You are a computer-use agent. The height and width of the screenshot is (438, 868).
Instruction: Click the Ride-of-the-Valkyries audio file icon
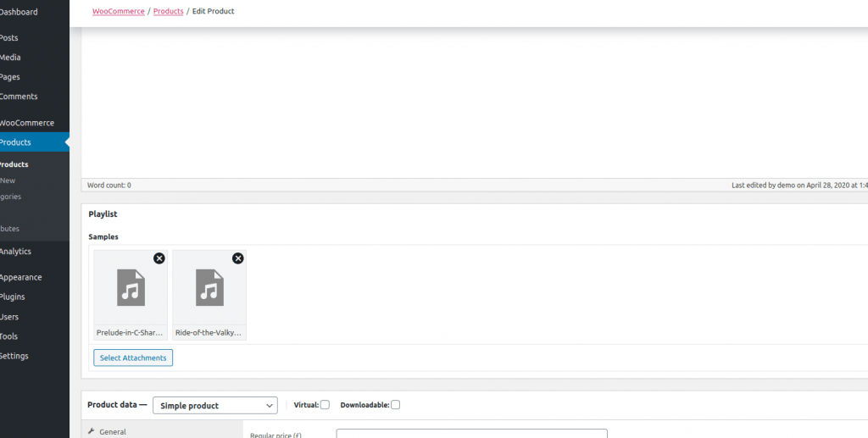[x=209, y=287]
